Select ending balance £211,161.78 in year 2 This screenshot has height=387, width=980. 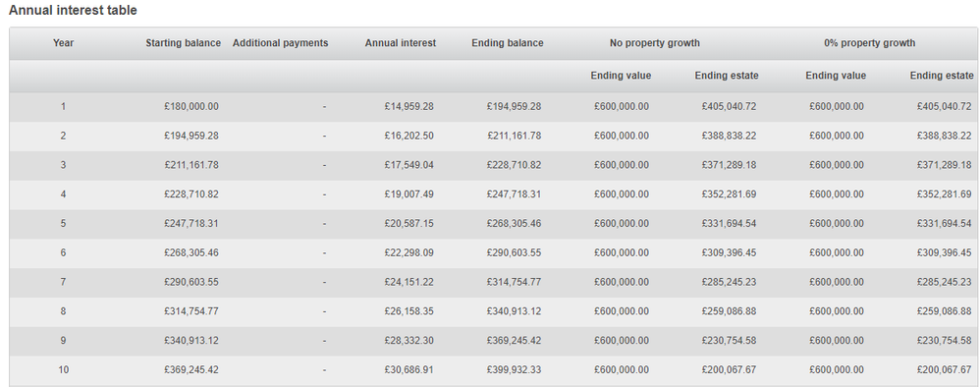(514, 136)
